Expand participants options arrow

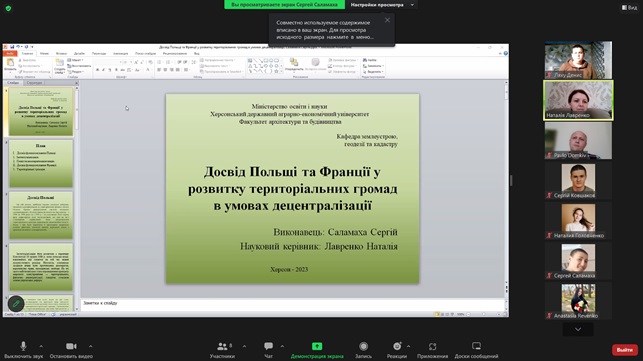244,346
